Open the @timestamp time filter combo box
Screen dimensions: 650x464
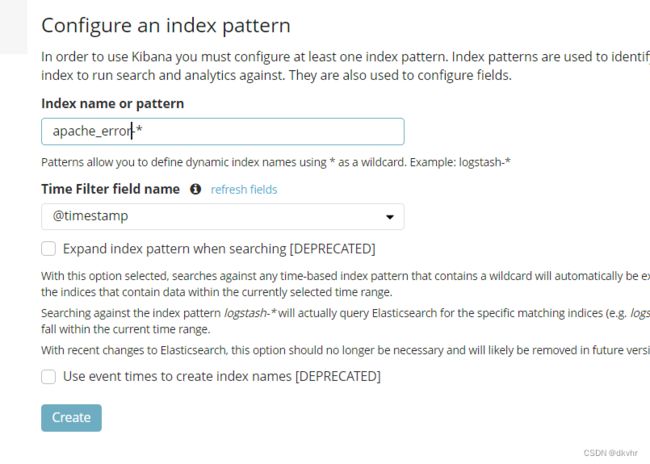223,216
